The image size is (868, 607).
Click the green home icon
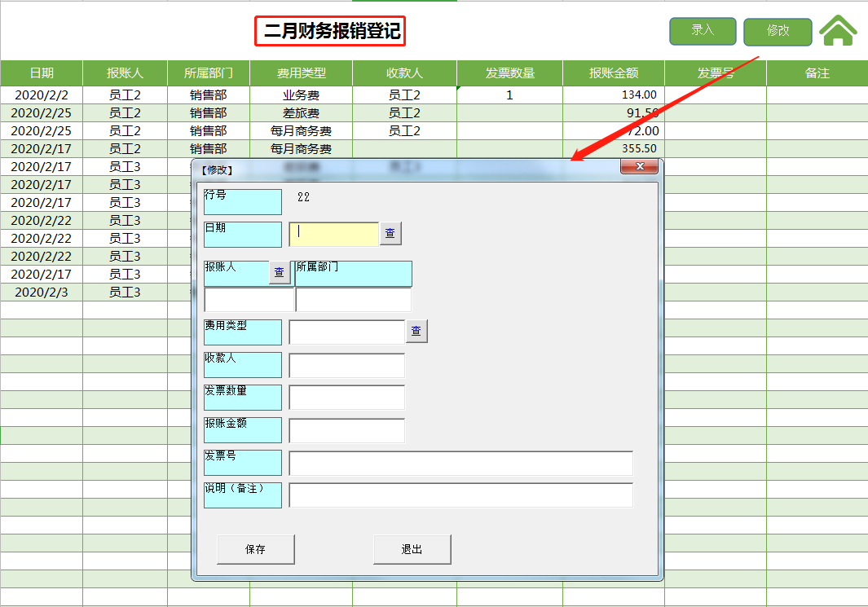click(x=839, y=31)
